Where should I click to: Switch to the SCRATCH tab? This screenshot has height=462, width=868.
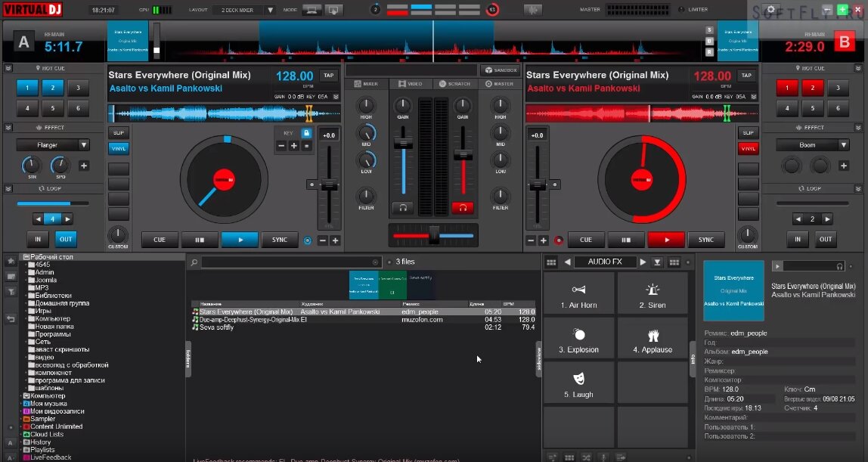tap(454, 83)
